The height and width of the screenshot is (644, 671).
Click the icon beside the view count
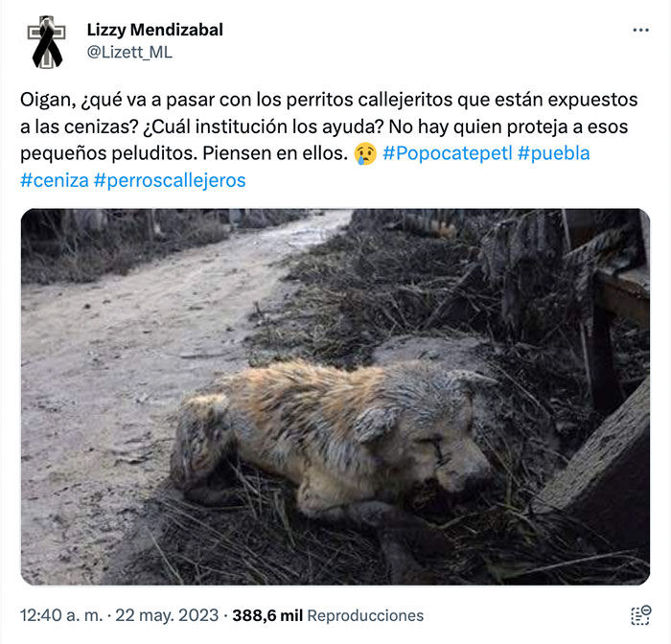pyautogui.click(x=640, y=615)
